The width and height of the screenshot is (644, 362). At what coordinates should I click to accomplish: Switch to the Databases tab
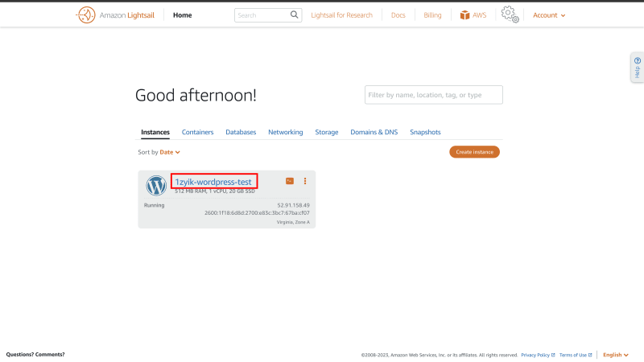[241, 132]
